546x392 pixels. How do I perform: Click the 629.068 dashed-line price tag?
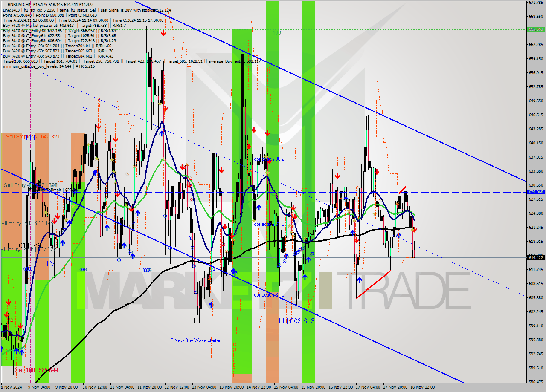coord(536,192)
